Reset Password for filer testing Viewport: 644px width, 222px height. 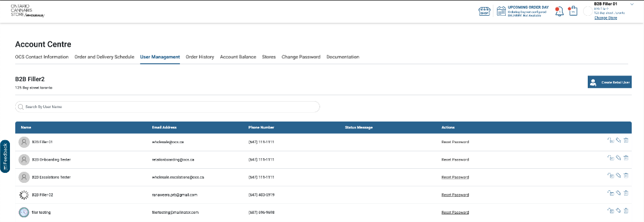click(455, 213)
